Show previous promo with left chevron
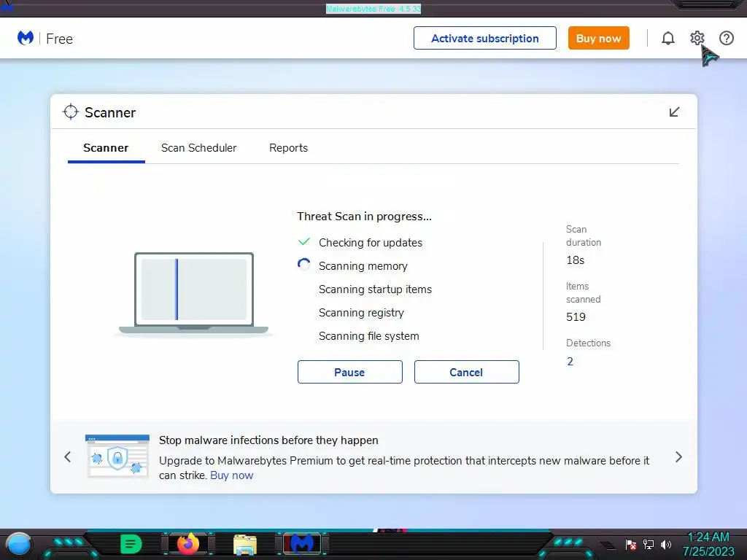Screen dimensions: 747x560 click(x=68, y=457)
